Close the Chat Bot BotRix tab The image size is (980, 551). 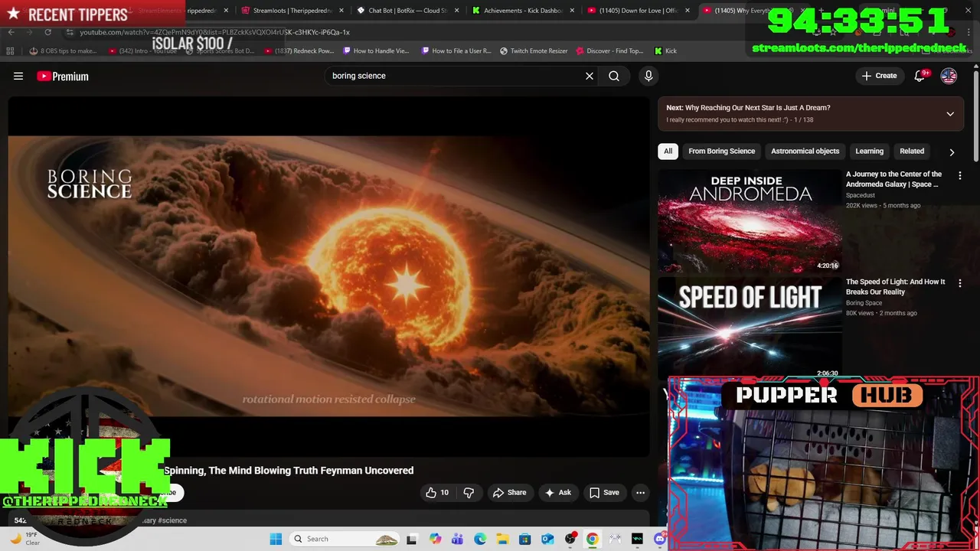coord(457,11)
